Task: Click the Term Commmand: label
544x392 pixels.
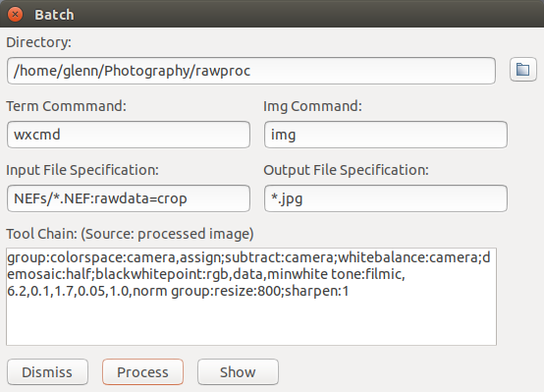Action: tap(66, 106)
